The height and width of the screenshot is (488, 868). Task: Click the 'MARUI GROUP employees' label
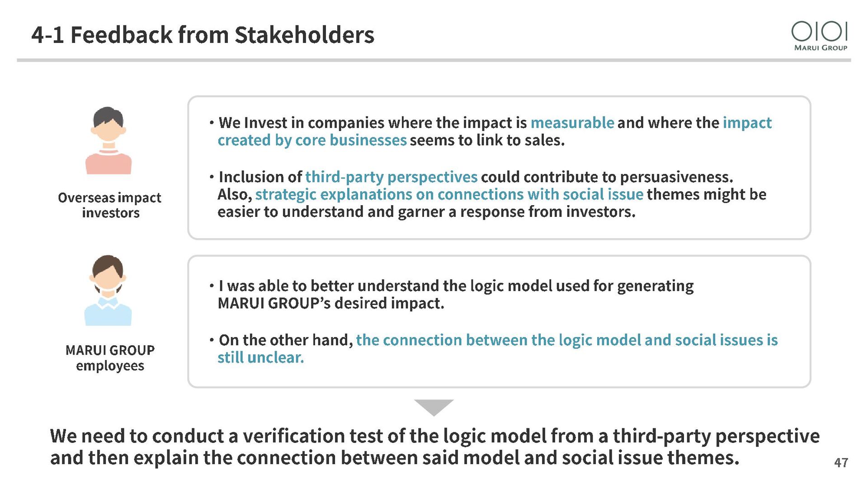click(110, 358)
